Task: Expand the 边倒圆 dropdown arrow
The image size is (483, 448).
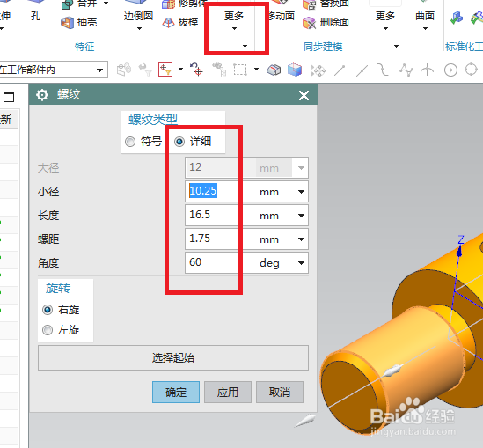Action: tap(139, 29)
